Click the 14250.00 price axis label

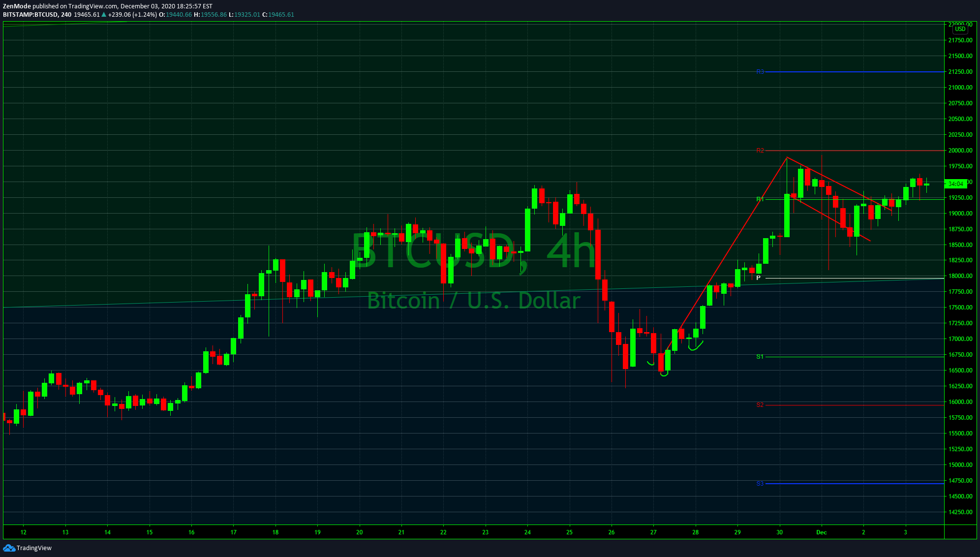coord(960,512)
